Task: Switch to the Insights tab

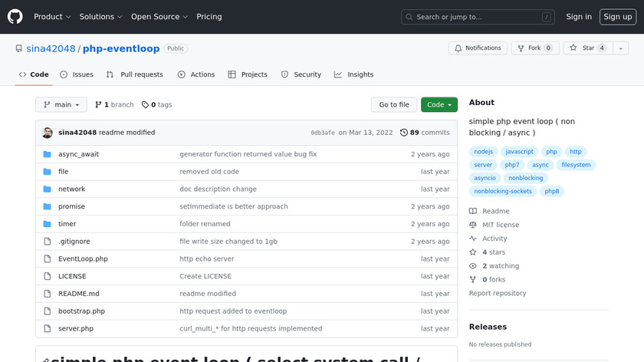Action: tap(353, 74)
